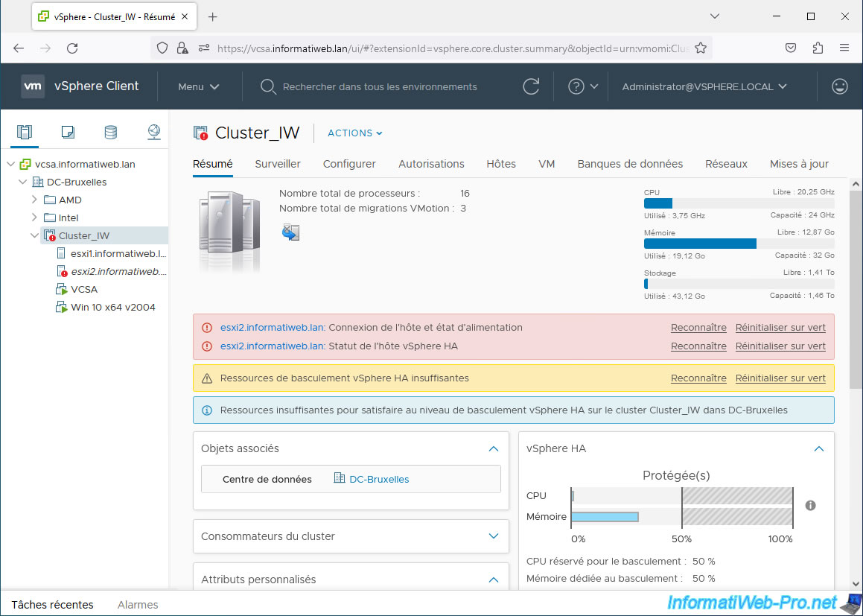
Task: Open the Hosts and Clusters inventory view icon
Action: (x=25, y=133)
